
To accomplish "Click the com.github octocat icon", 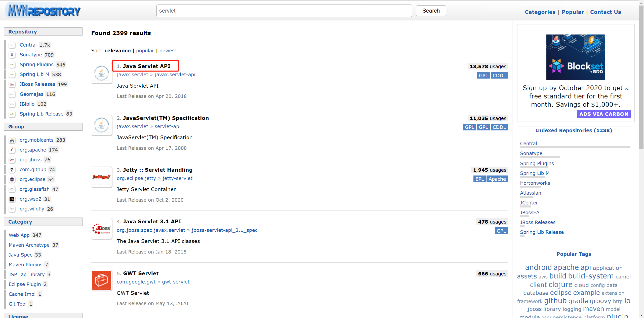I will coord(12,170).
